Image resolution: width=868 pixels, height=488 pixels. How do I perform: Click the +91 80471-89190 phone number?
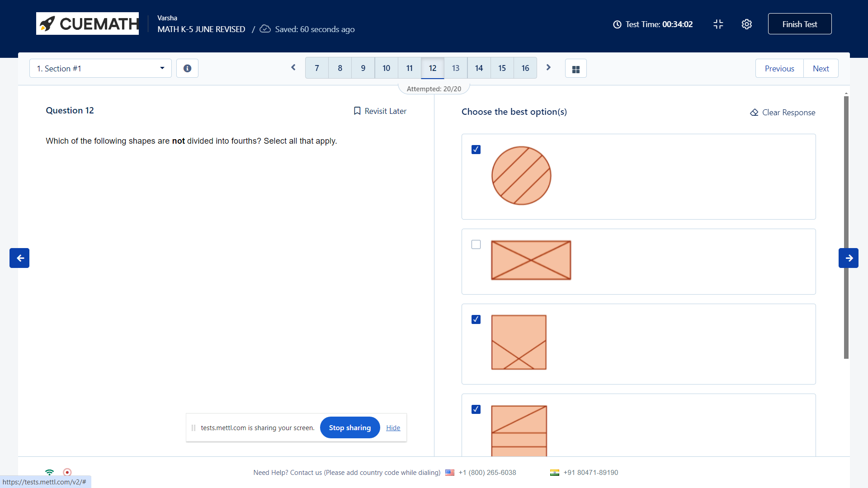coord(591,473)
